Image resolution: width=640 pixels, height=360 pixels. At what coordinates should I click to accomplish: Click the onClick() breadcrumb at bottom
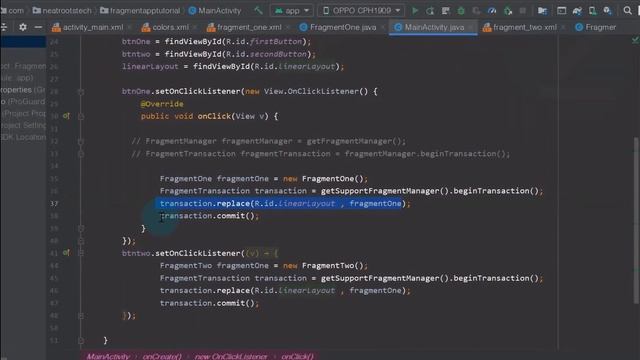pos(297,356)
